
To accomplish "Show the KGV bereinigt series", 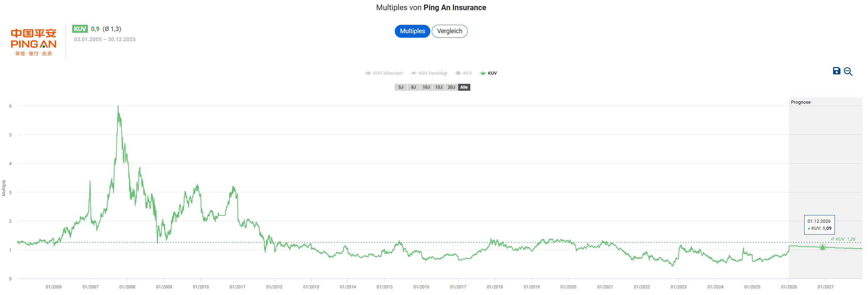I will click(429, 73).
